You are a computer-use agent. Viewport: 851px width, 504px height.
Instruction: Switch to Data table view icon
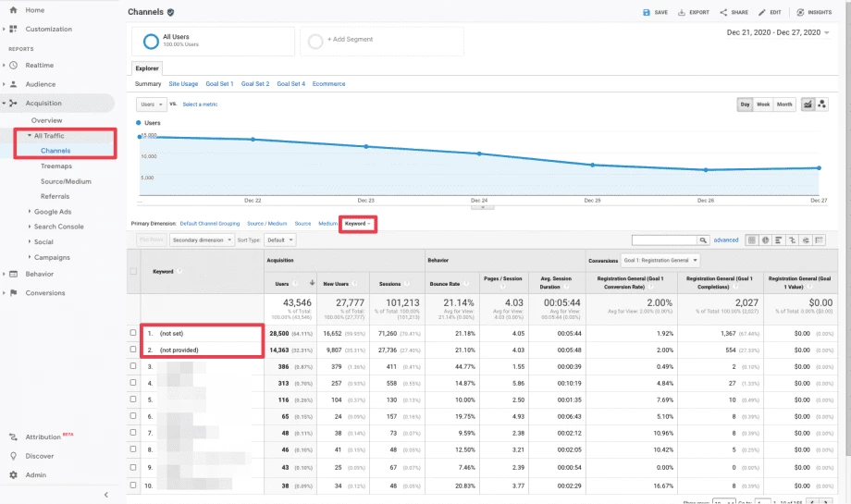click(x=752, y=240)
